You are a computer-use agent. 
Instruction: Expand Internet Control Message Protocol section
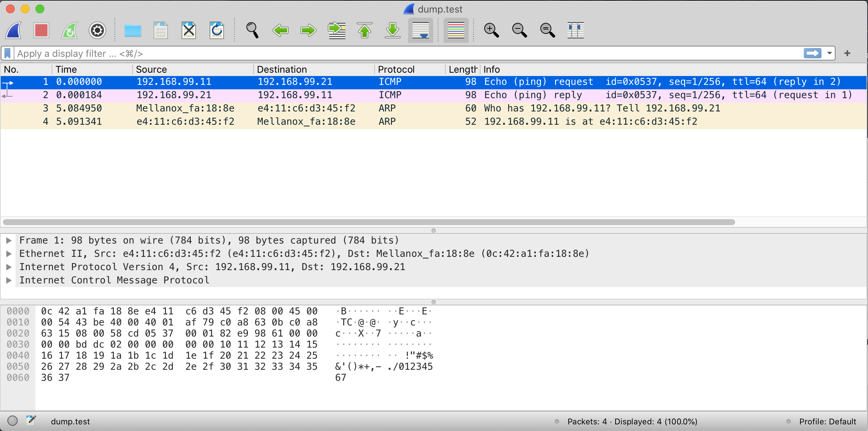[9, 280]
